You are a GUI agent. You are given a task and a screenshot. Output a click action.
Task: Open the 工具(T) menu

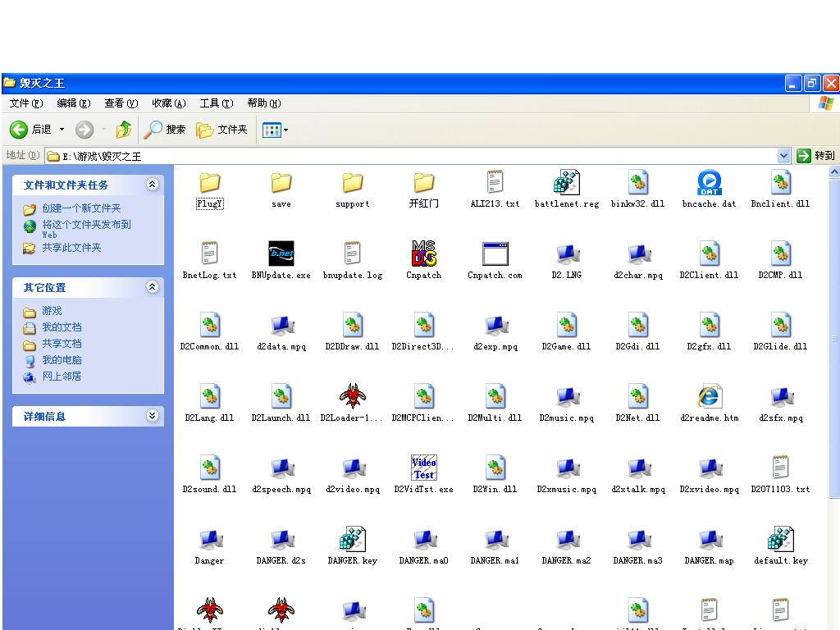coord(216,103)
